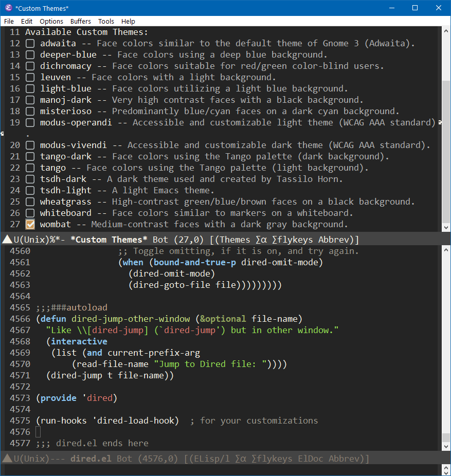Click the 'Available Custom Themes:' heading
The height and width of the screenshot is (476, 451).
pyautogui.click(x=86, y=32)
